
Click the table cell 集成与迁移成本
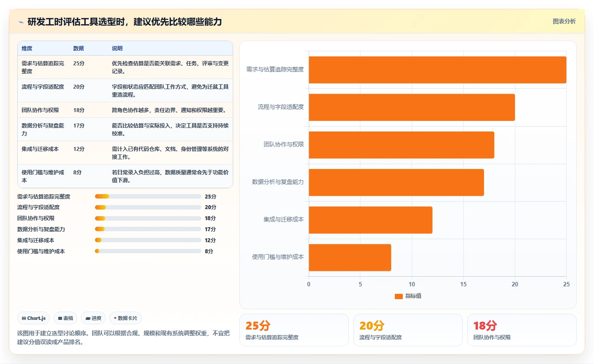(40, 149)
